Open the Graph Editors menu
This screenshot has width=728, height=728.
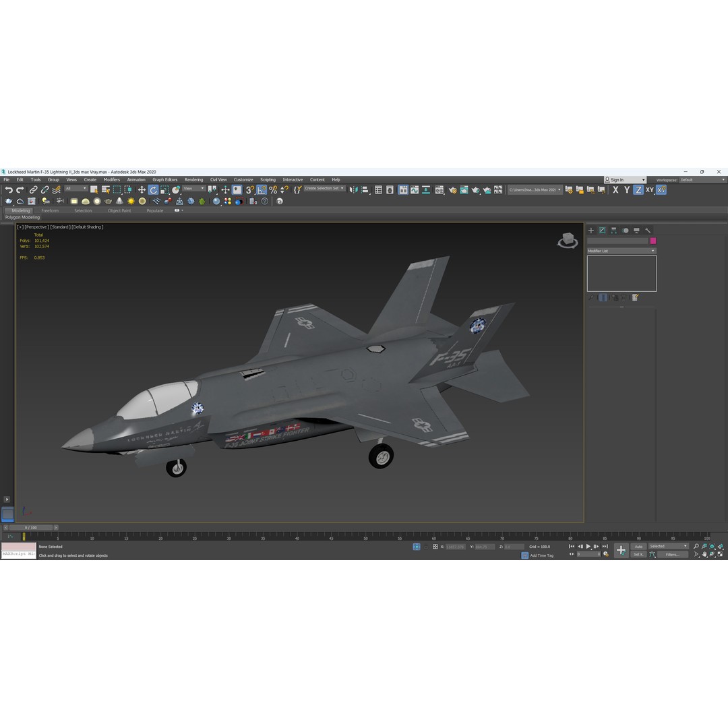pos(165,180)
